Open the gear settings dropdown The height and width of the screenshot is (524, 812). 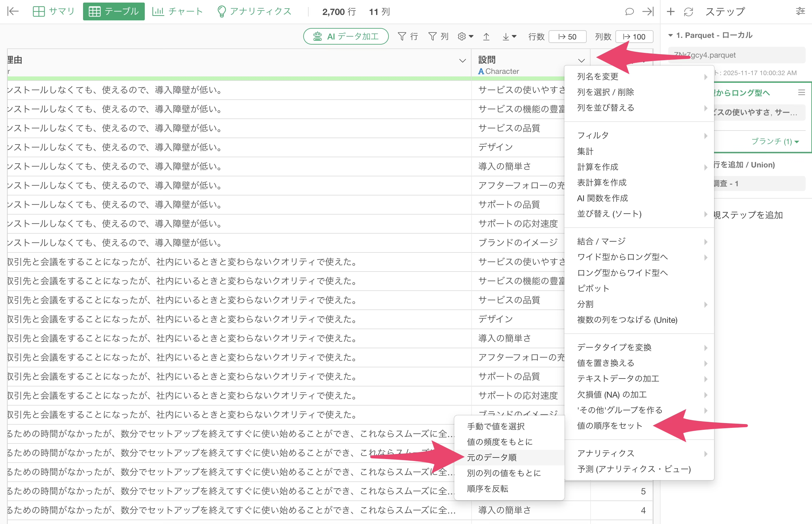click(x=465, y=36)
